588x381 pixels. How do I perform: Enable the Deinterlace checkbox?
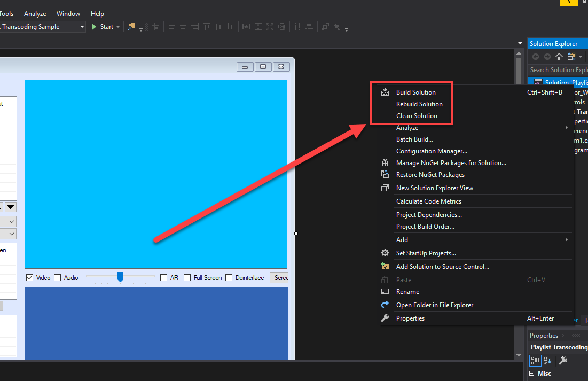[229, 278]
